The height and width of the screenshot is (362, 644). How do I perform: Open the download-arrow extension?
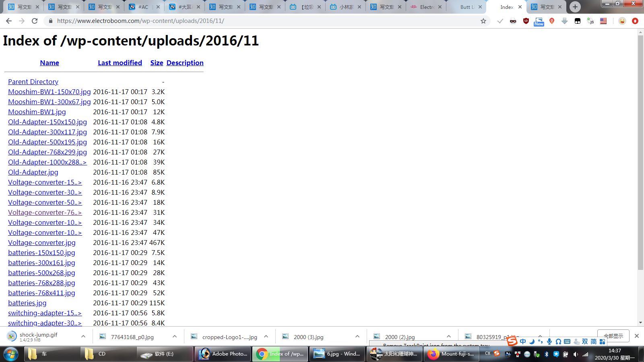coord(565,21)
